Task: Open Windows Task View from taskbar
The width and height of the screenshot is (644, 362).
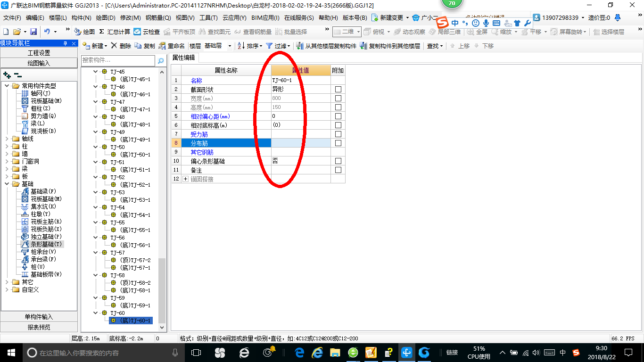Action: 196,353
